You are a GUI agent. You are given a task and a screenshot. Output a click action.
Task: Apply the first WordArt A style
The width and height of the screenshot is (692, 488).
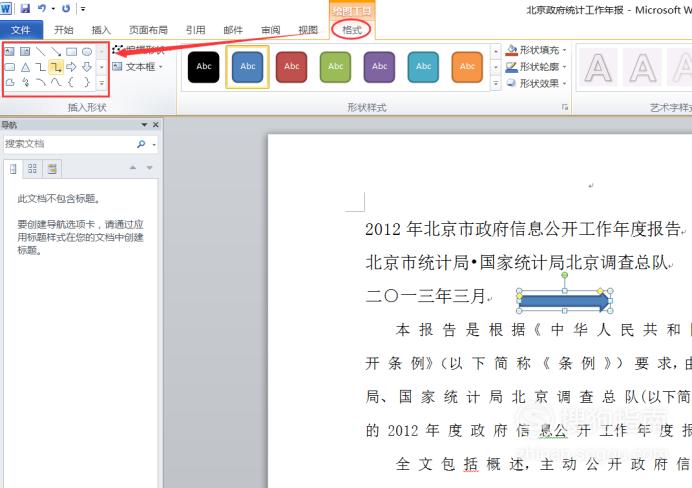click(x=598, y=67)
